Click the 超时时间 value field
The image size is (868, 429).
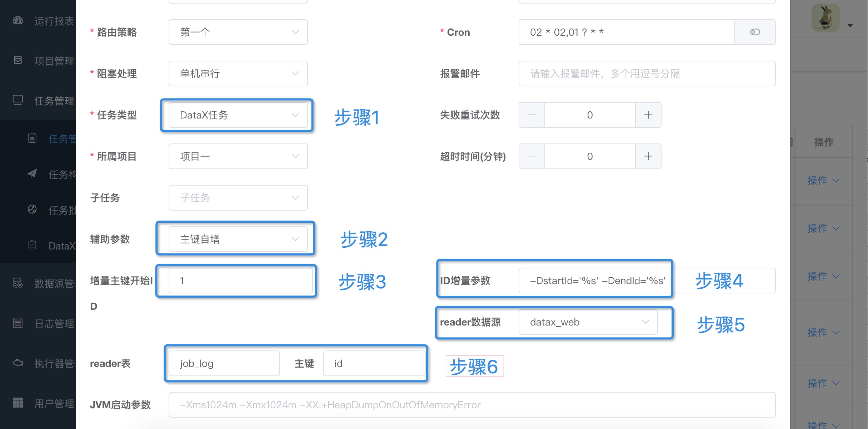click(590, 156)
